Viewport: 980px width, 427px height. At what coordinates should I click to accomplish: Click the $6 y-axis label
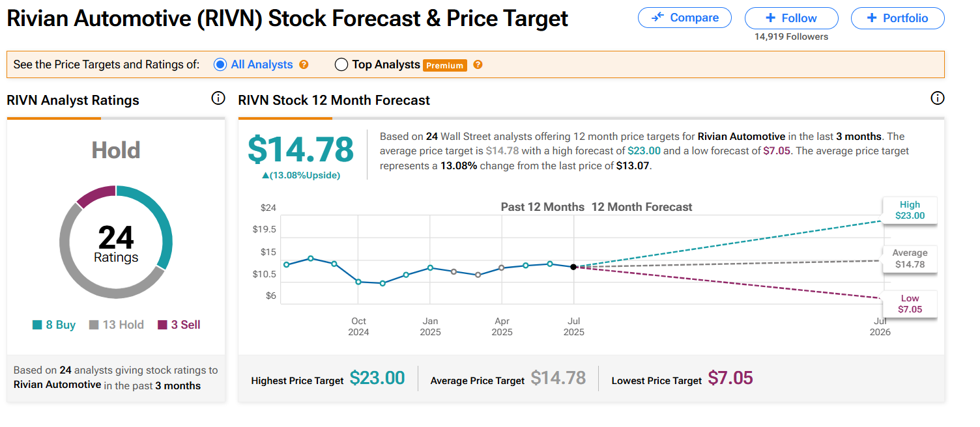[270, 296]
